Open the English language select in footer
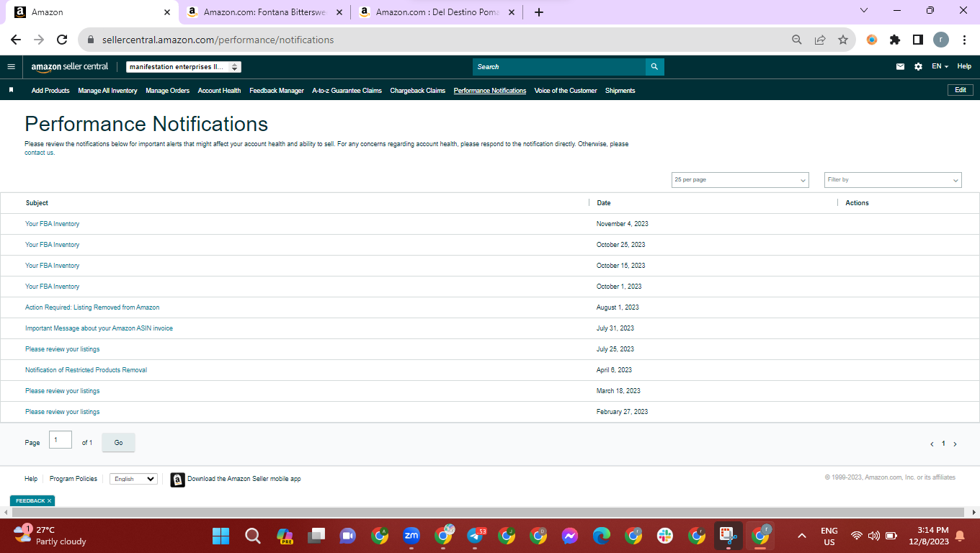The image size is (980, 553). (133, 479)
